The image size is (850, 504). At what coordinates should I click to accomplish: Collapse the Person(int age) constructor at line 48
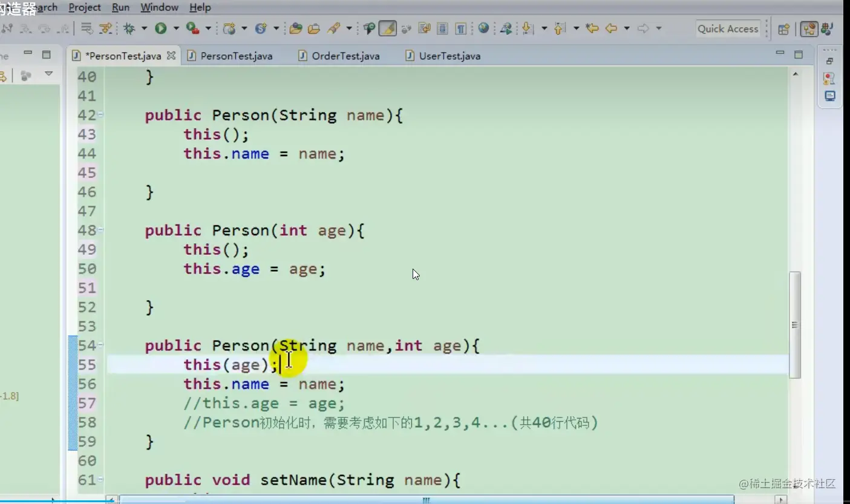(x=100, y=230)
